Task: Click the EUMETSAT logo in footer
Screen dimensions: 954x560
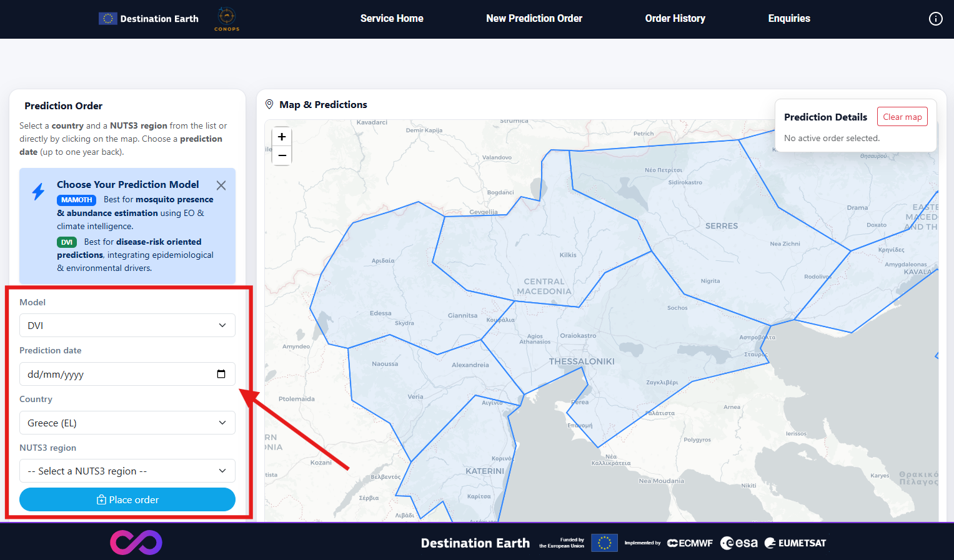Action: 795,543
